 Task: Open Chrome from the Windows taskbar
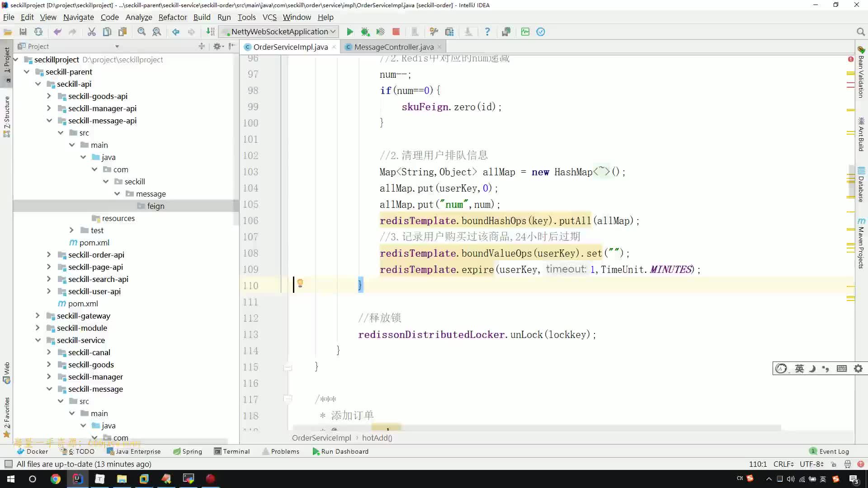point(55,479)
